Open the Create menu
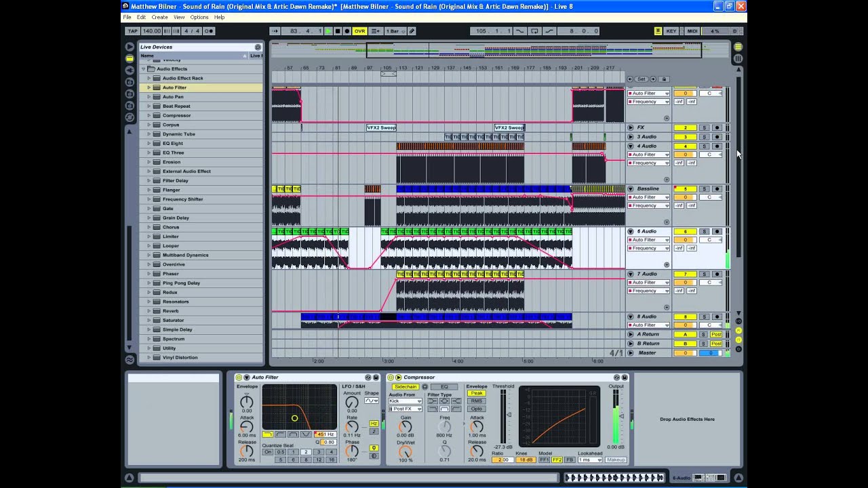The width and height of the screenshot is (868, 488). (x=159, y=17)
